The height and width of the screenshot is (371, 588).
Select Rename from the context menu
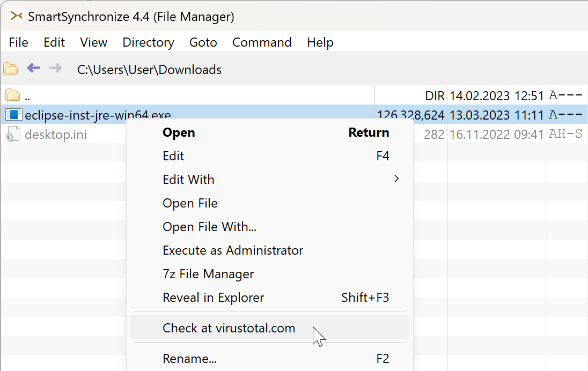(189, 358)
